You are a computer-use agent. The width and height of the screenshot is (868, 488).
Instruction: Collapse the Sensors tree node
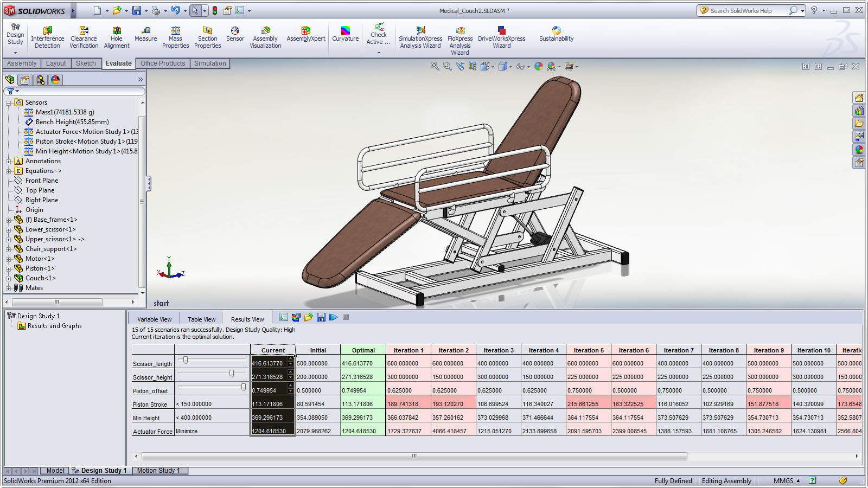click(x=9, y=103)
